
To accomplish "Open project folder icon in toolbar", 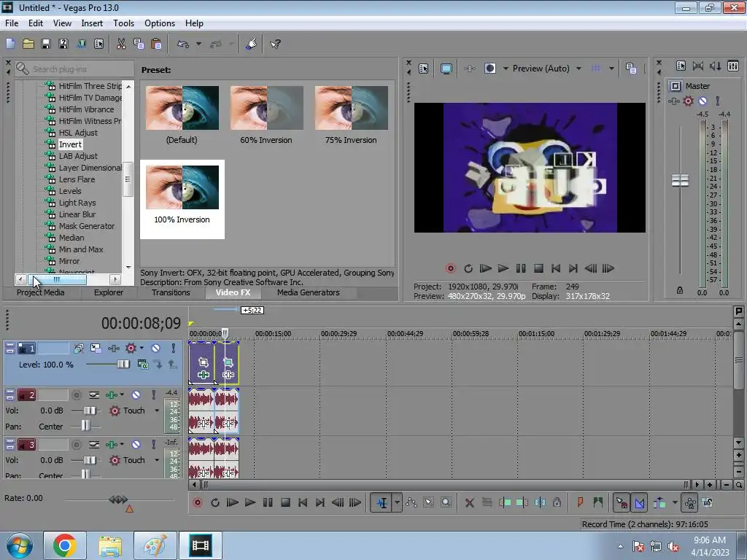I will click(x=28, y=44).
